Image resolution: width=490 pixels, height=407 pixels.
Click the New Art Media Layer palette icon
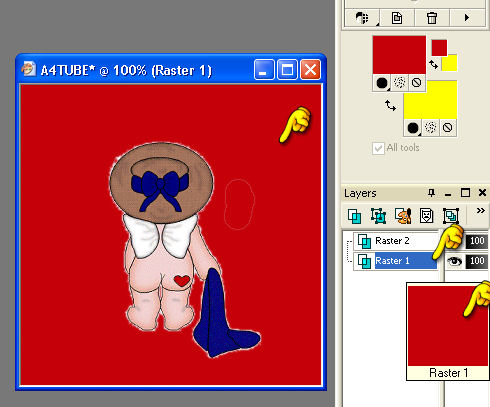click(x=403, y=216)
